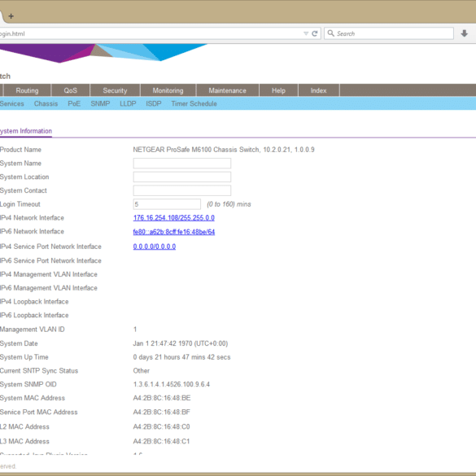Open the 0.0.0.0/0.0.0.0 service port link
Screen dimensions: 476x476
point(155,247)
